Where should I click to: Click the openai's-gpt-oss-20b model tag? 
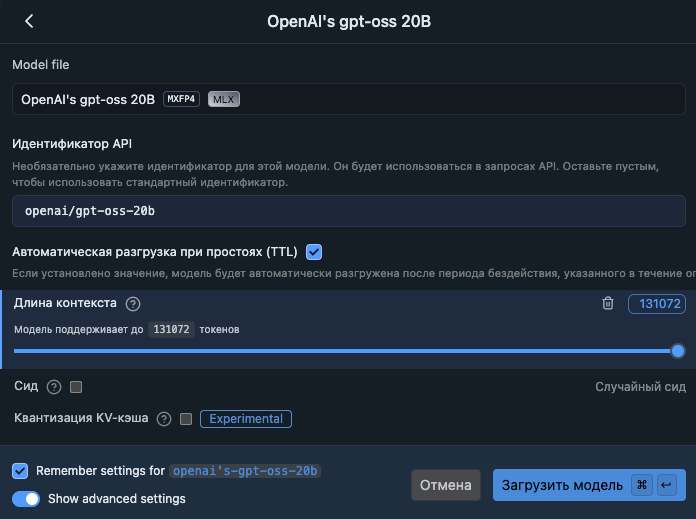[245, 471]
